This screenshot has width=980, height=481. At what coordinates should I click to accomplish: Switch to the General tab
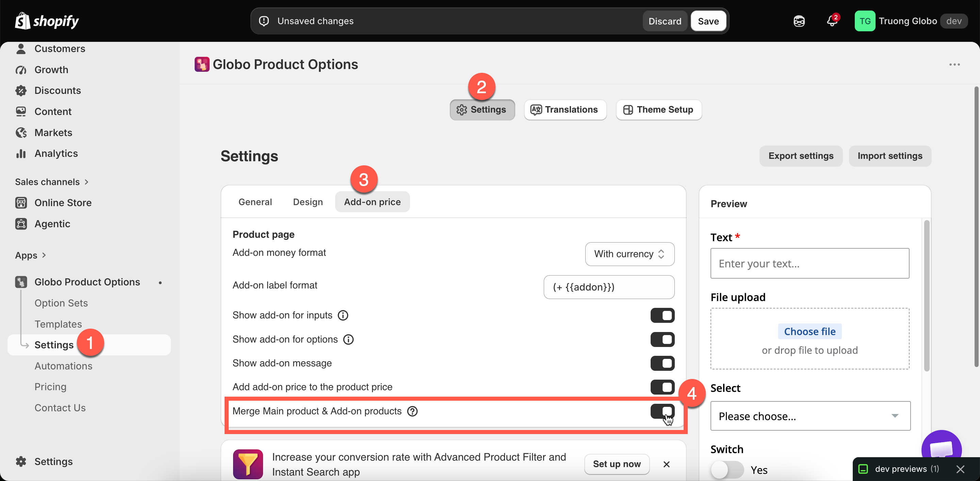point(255,202)
